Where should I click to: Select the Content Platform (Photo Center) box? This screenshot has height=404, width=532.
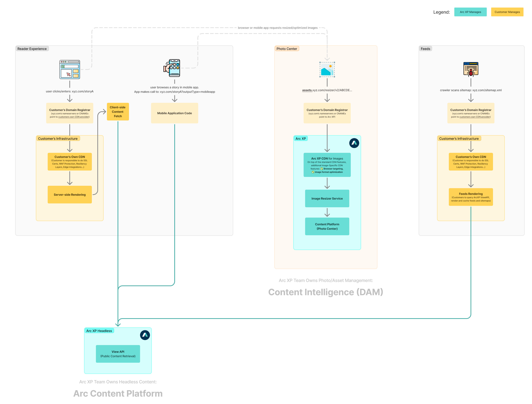[327, 227]
